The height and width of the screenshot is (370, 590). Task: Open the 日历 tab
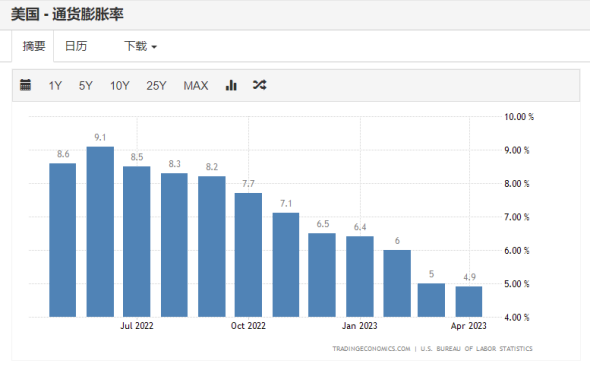[76, 46]
